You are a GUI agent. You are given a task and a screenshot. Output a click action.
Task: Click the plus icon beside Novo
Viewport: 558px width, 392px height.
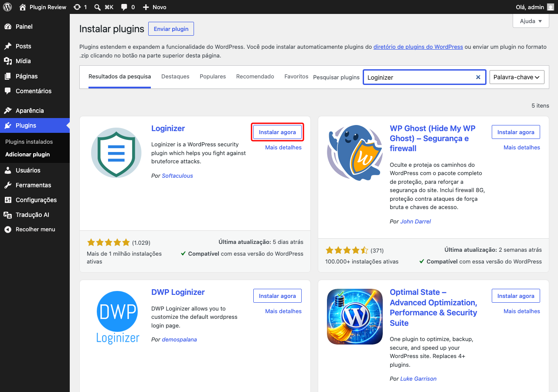(x=146, y=7)
